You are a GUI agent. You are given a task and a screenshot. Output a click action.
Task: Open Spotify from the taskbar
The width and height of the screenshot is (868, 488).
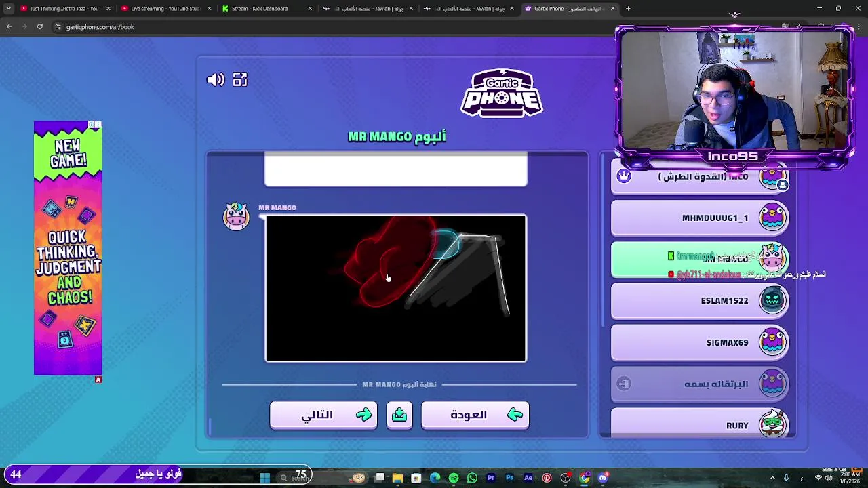pos(454,478)
